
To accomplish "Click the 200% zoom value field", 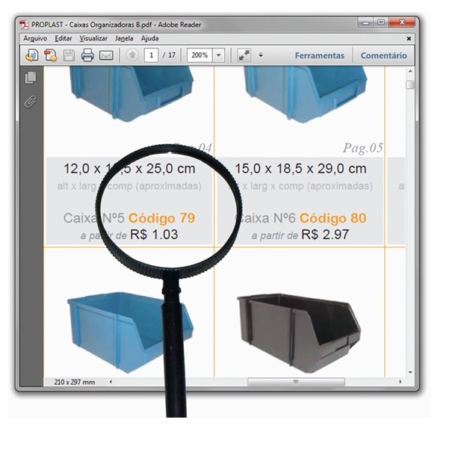I will tap(200, 55).
